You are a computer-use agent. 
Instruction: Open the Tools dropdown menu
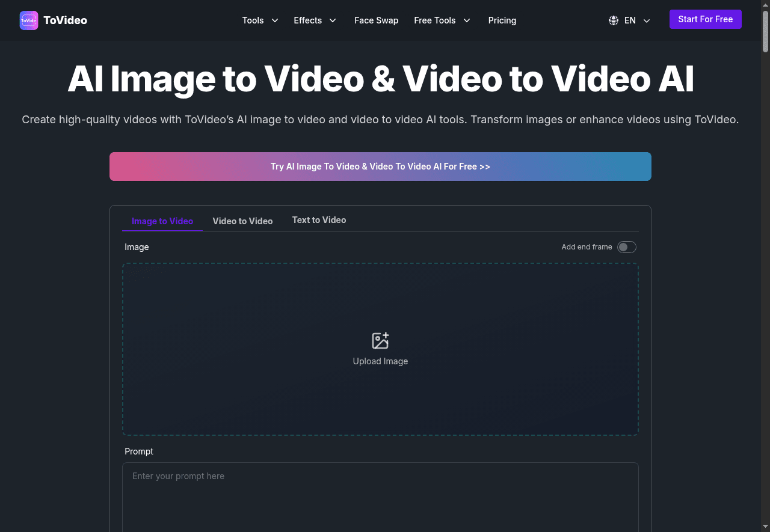click(259, 20)
